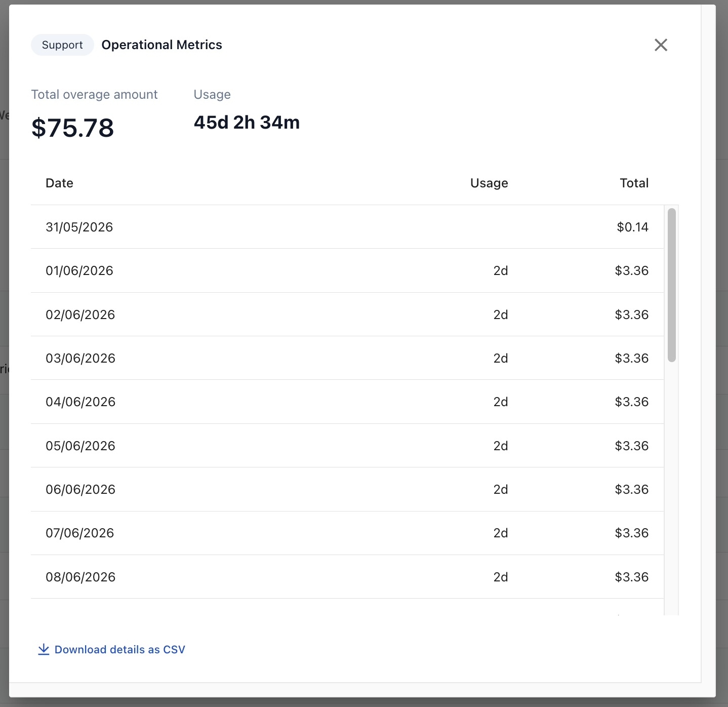The width and height of the screenshot is (728, 707).
Task: Click the Total overage amount label
Action: (95, 95)
